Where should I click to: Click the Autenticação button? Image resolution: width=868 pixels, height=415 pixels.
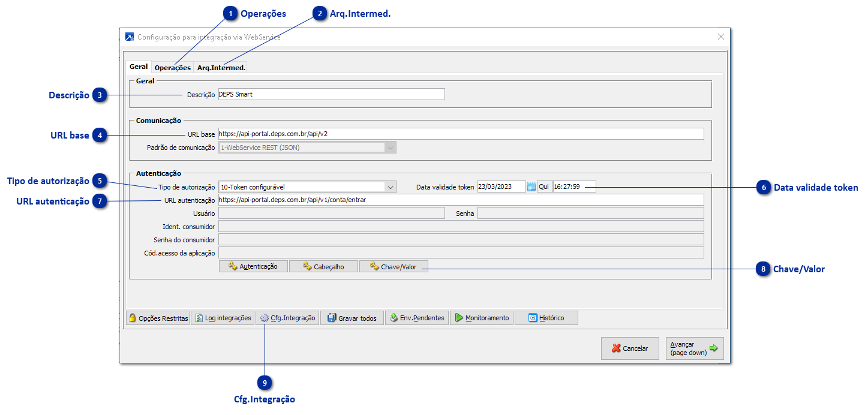[253, 266]
